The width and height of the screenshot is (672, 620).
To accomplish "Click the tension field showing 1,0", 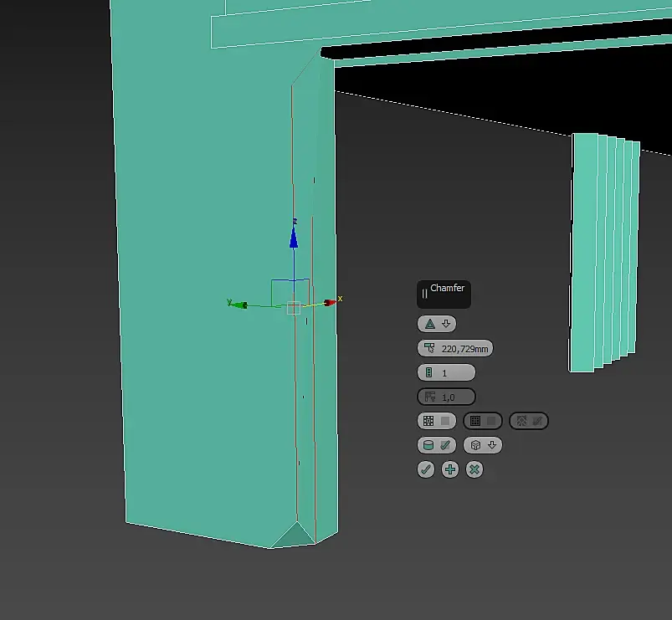I will pyautogui.click(x=446, y=397).
